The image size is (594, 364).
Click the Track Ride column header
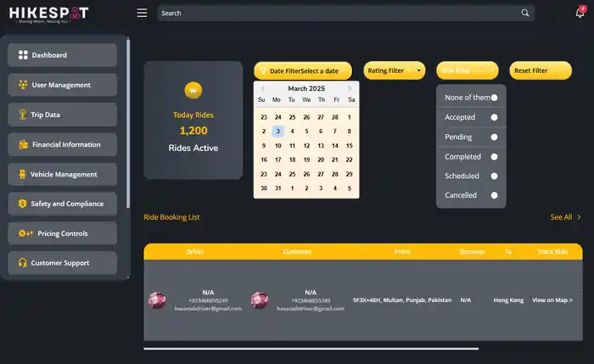tap(552, 252)
